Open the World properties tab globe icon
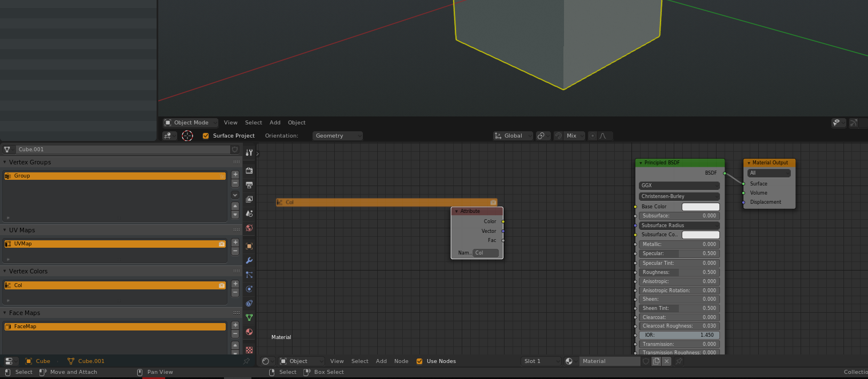 click(249, 228)
